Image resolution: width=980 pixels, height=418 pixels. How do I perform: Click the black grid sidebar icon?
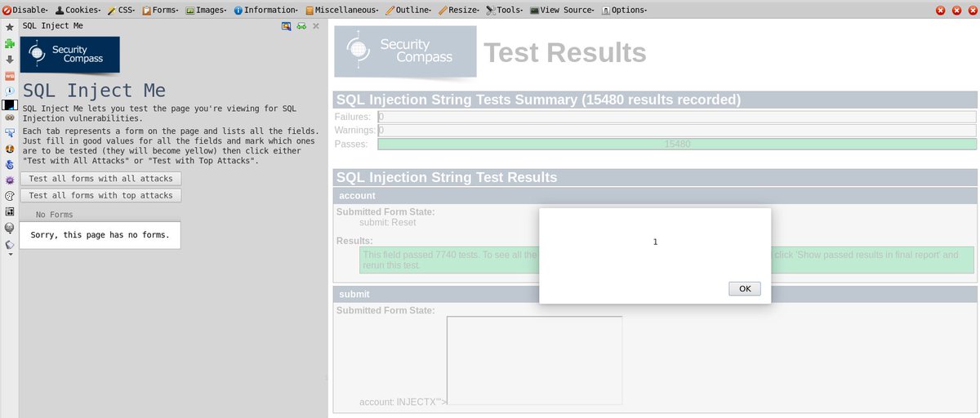point(10,211)
